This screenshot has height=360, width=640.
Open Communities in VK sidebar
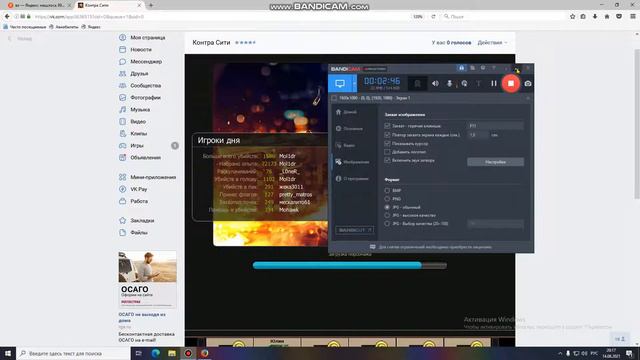pos(145,86)
